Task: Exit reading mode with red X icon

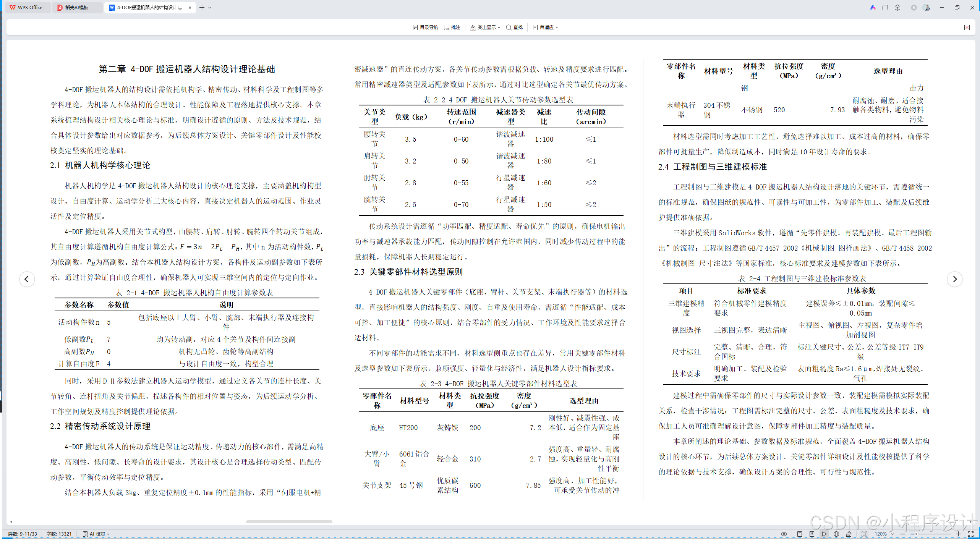Action: pos(967,28)
